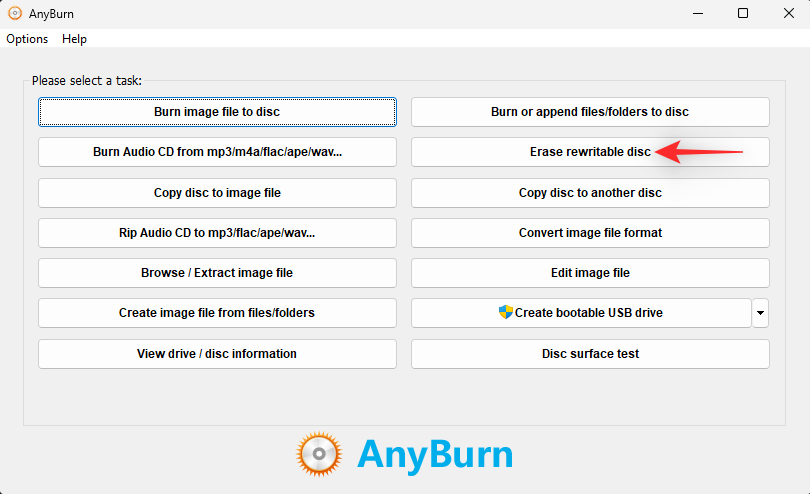Select Edit image file task
The height and width of the screenshot is (494, 810).
(590, 273)
